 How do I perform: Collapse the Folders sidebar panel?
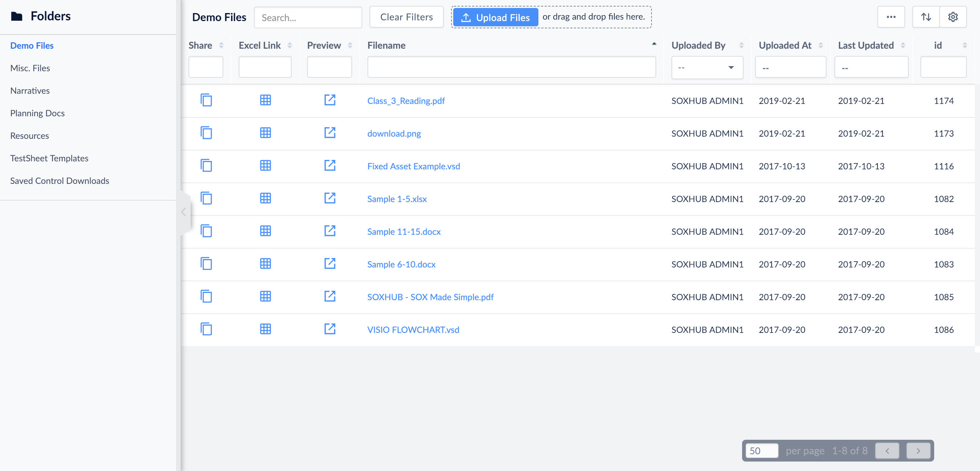(184, 212)
